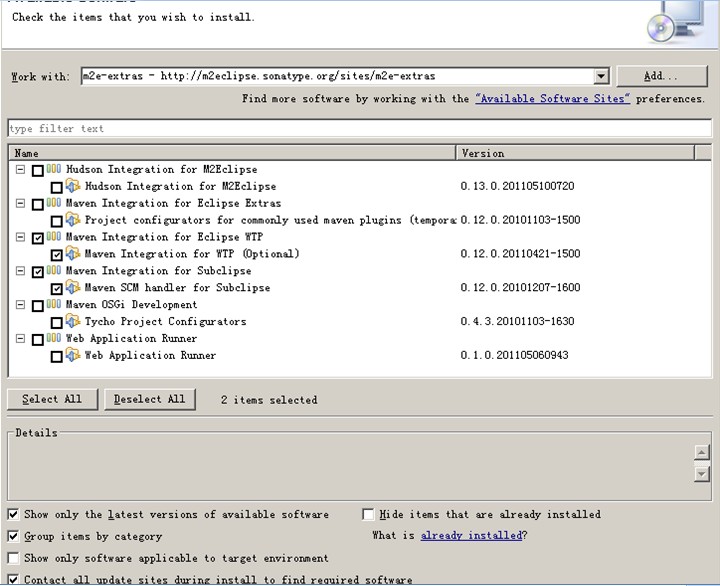
Task: Toggle Contact all update sites during install
Action: [13, 580]
